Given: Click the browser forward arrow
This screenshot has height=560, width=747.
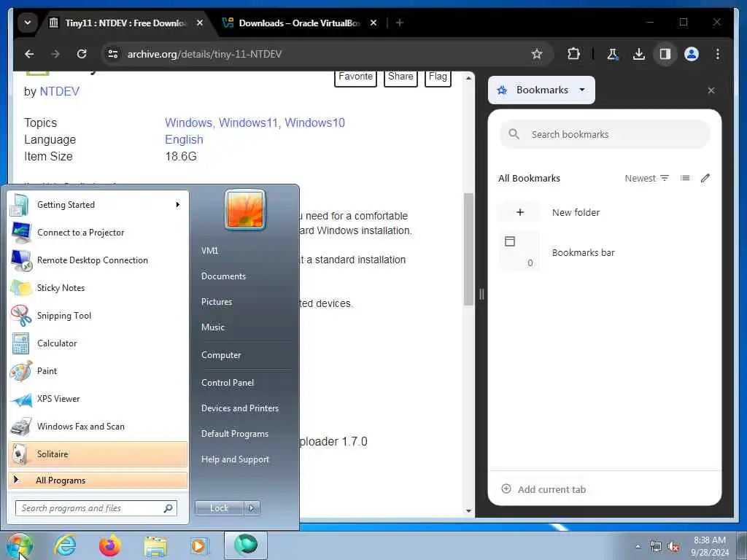Looking at the screenshot, I should (x=55, y=54).
